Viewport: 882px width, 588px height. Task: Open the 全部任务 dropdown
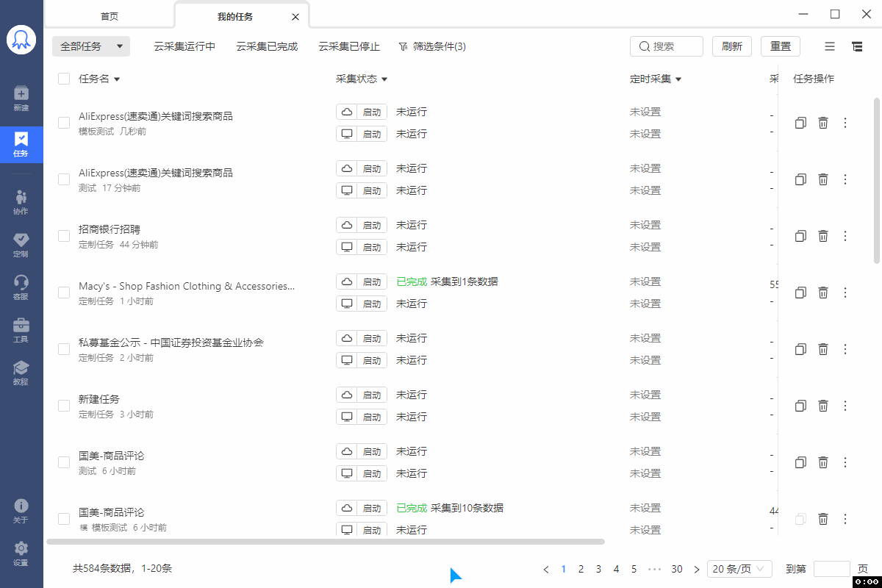click(91, 46)
